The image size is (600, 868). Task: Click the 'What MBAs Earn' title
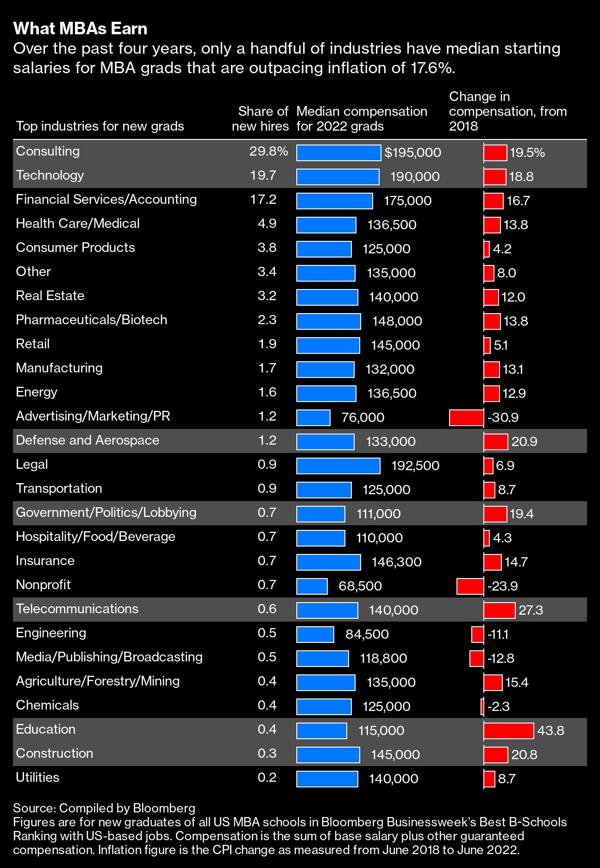pos(80,29)
